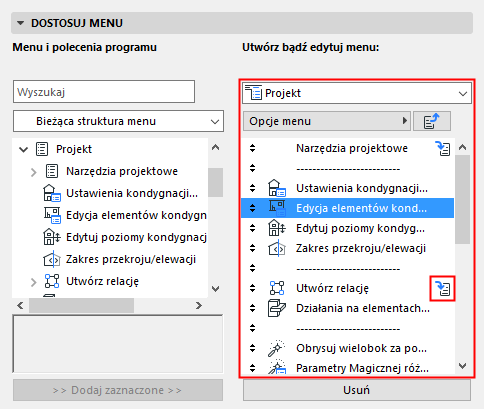Open the Projekt menu selector dropdown
The height and width of the screenshot is (409, 484).
357,93
